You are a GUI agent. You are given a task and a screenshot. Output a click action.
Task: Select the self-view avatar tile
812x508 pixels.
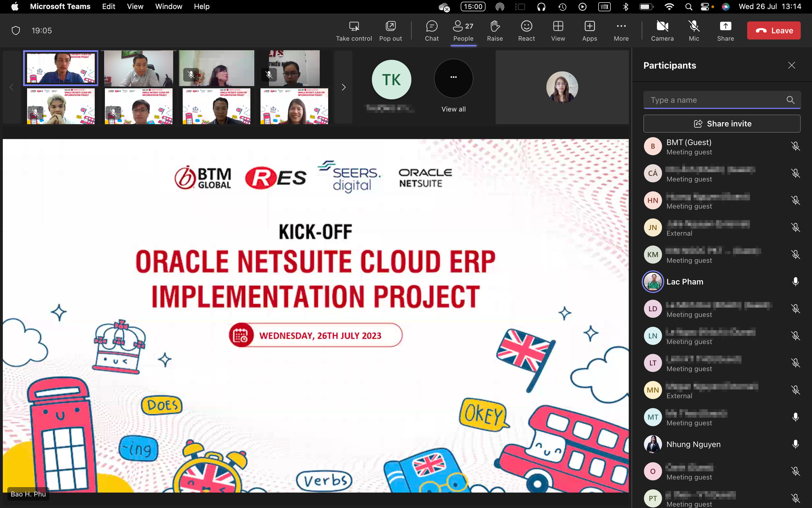point(562,87)
